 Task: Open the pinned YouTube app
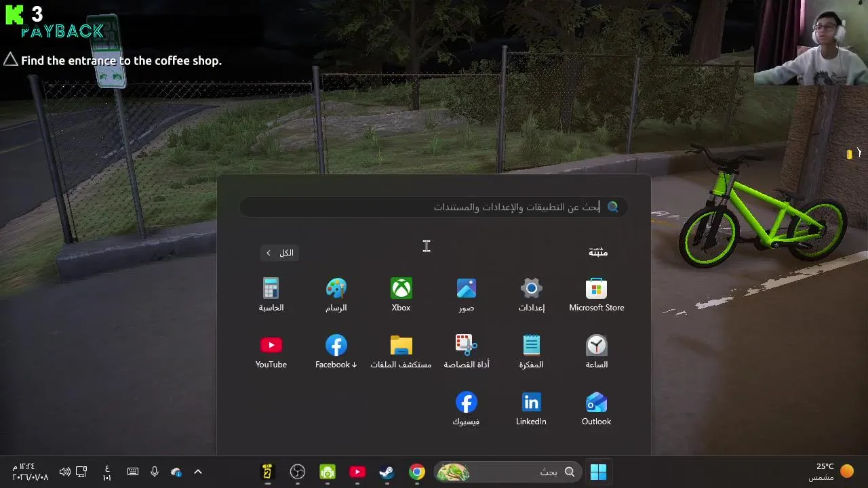(x=271, y=352)
